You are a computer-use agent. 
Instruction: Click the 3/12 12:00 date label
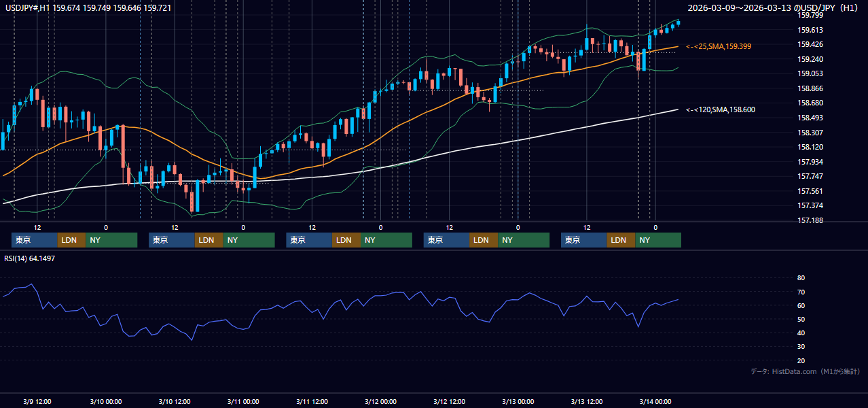(x=449, y=401)
